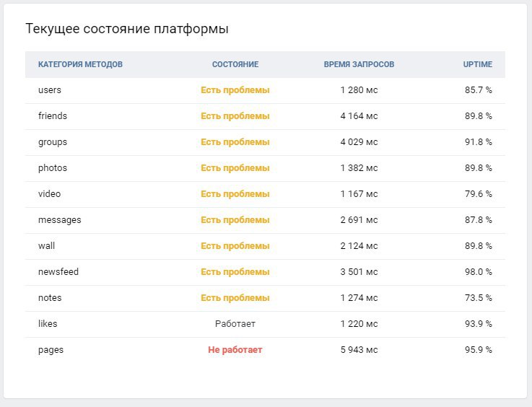Image resolution: width=532 pixels, height=407 pixels.
Task: Click 'Есть проблемы' status in groups row
Action: [235, 142]
